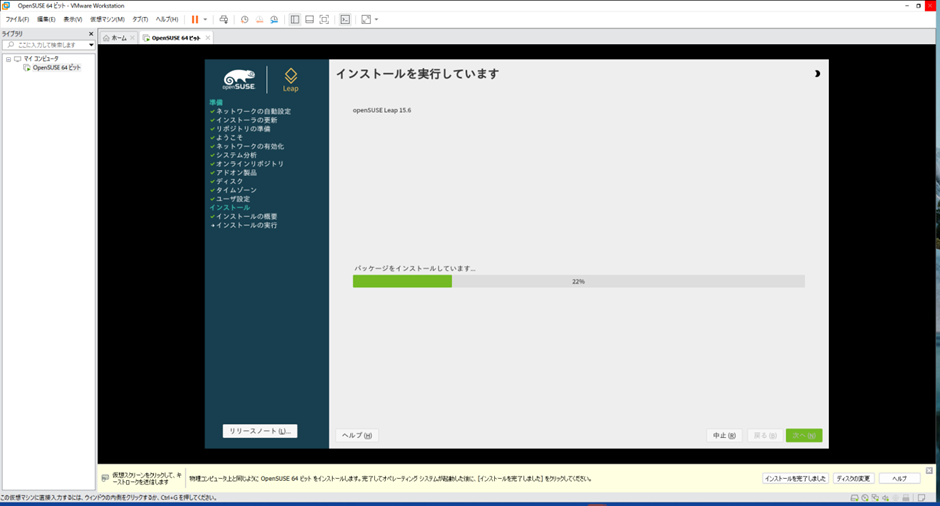Open the stretch guest dropdown arrow
Viewport: 940px width, 506px height.
[x=376, y=19]
